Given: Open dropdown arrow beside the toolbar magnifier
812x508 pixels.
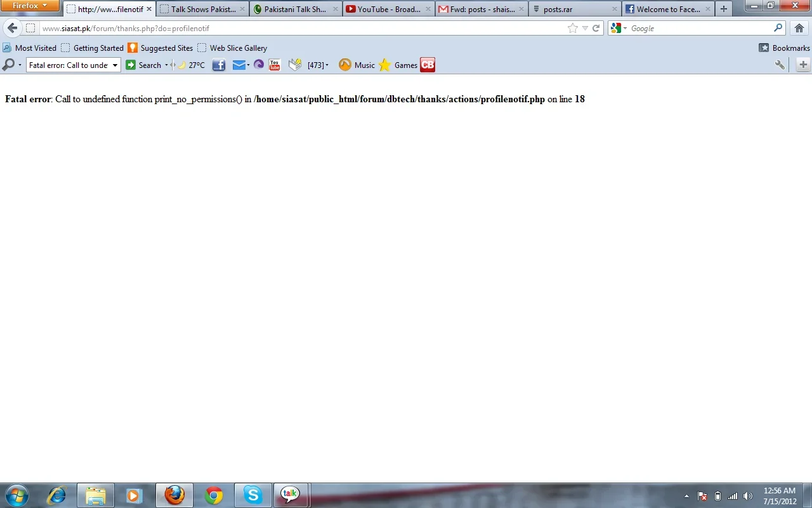Looking at the screenshot, I should (x=20, y=65).
